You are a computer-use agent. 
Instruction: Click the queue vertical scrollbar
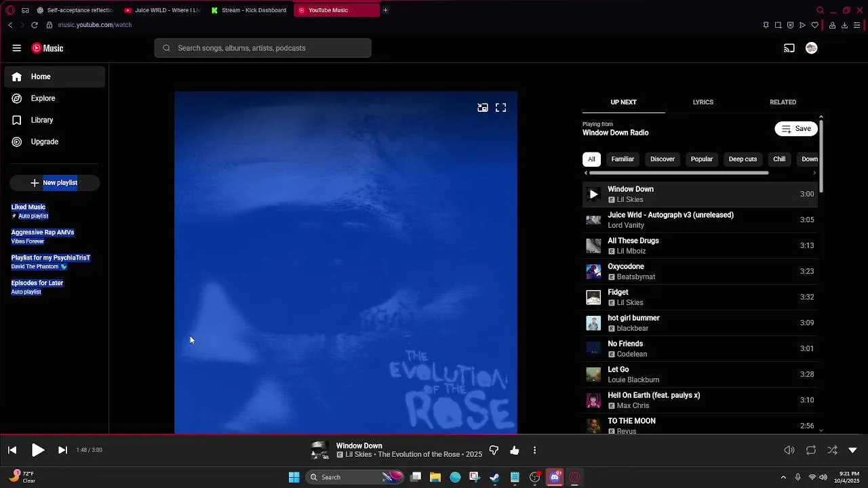[821, 156]
